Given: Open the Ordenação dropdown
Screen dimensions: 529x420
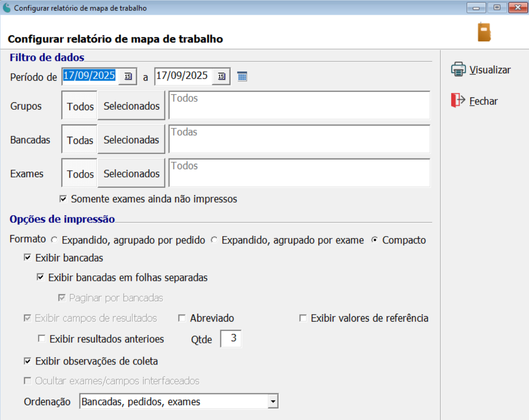Looking at the screenshot, I should 273,401.
